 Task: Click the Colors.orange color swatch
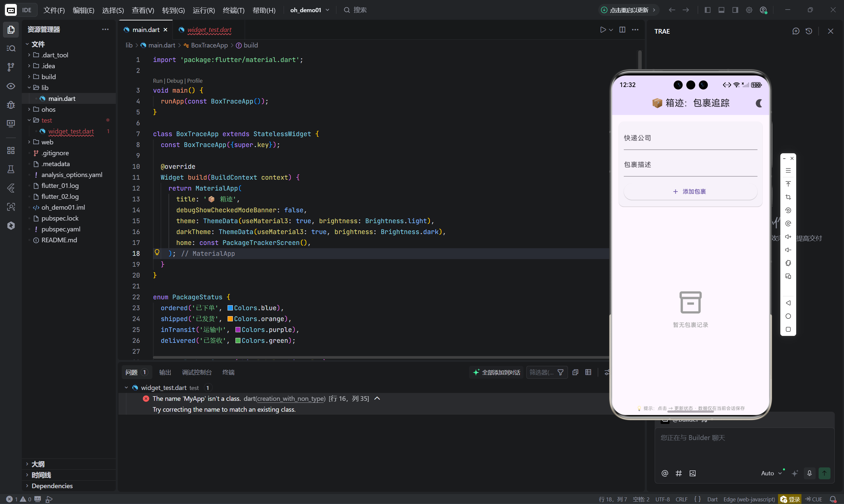[230, 319]
